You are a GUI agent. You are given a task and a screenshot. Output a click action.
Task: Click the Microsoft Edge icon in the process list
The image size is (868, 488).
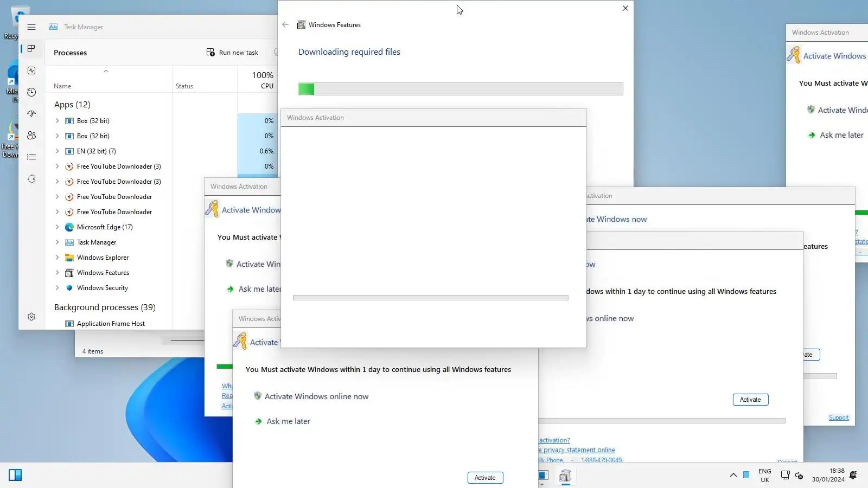(x=69, y=227)
